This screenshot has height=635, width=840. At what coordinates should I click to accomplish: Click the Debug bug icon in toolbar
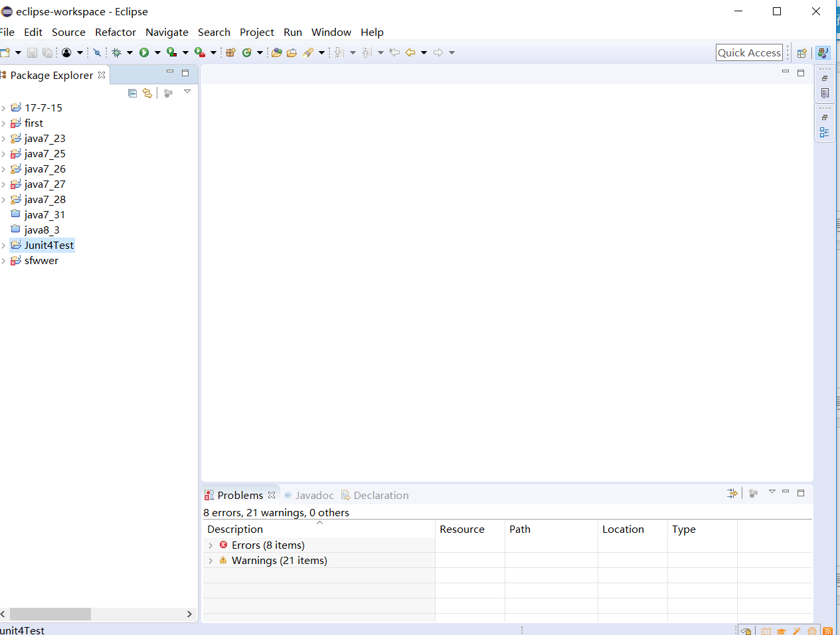click(117, 52)
